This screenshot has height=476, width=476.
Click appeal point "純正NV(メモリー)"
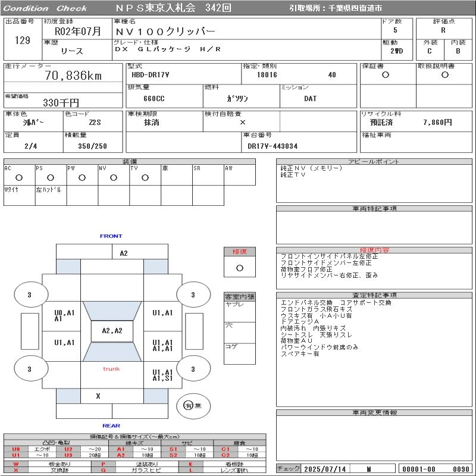click(311, 168)
